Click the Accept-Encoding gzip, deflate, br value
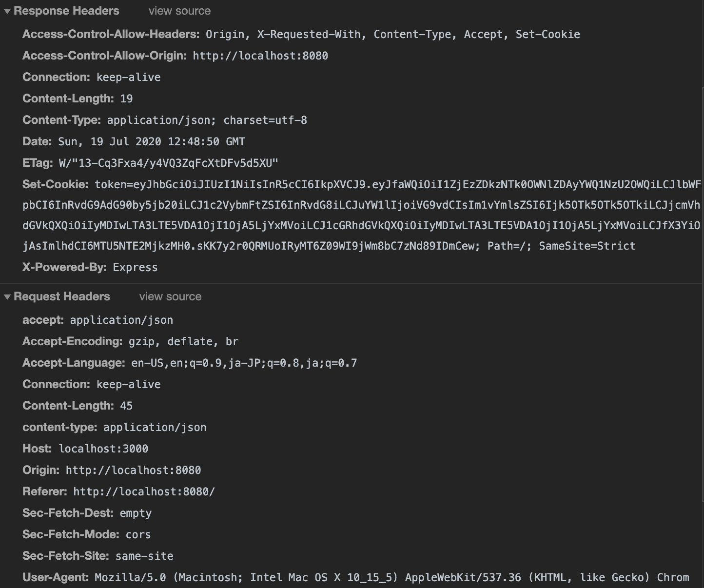704x588 pixels. pos(183,341)
